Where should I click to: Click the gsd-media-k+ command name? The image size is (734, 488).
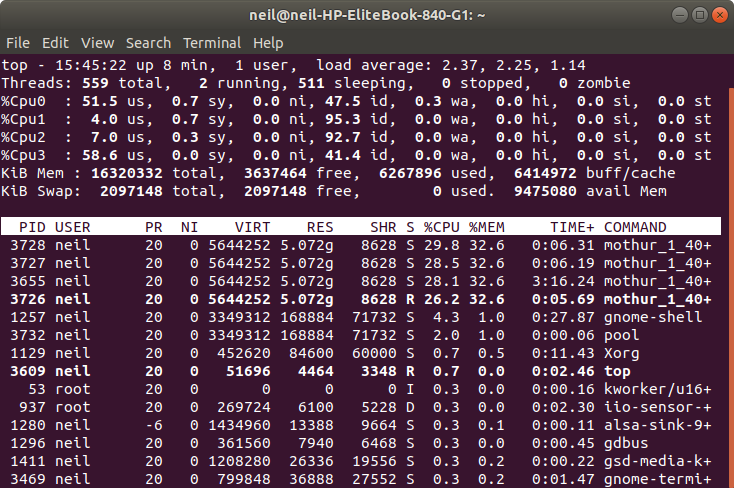coord(658,461)
